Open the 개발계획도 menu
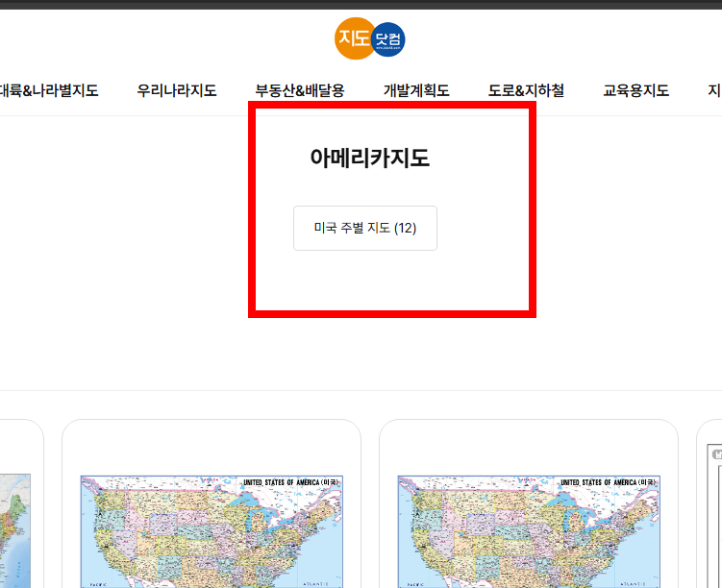 (x=416, y=90)
